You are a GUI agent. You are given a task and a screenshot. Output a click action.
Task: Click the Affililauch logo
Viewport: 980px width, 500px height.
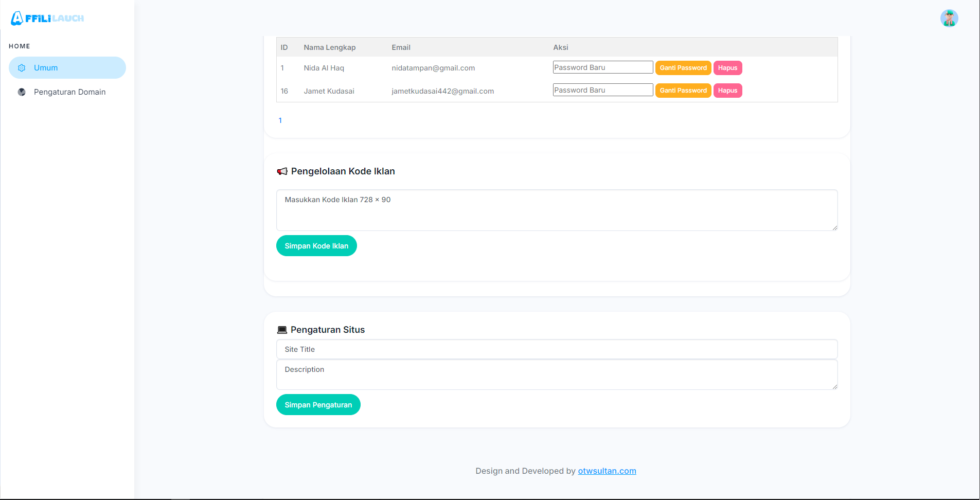tap(47, 19)
